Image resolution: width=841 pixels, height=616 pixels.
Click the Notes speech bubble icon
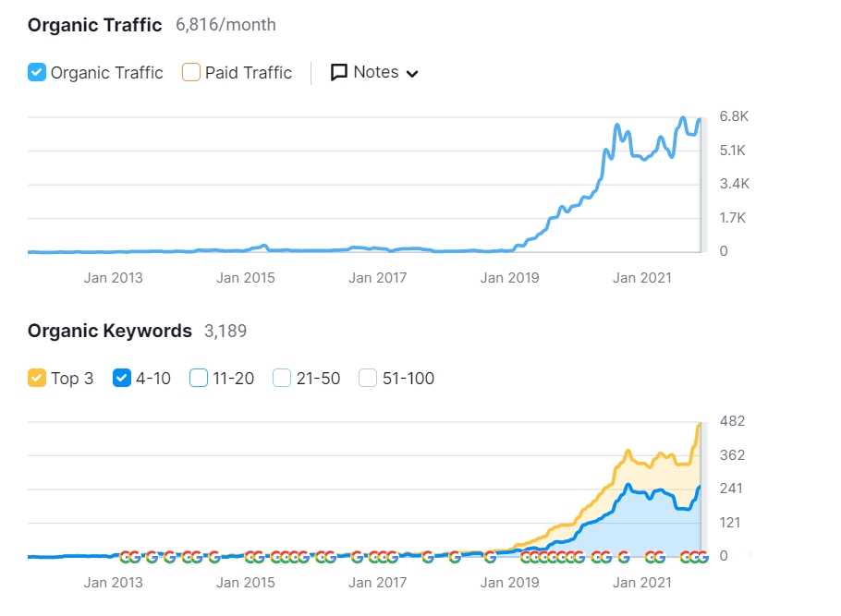[338, 72]
